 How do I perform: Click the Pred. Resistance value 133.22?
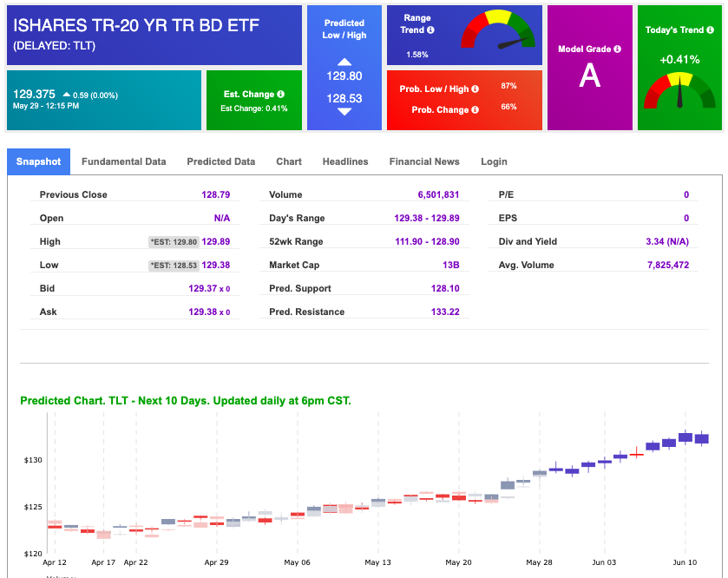(445, 312)
